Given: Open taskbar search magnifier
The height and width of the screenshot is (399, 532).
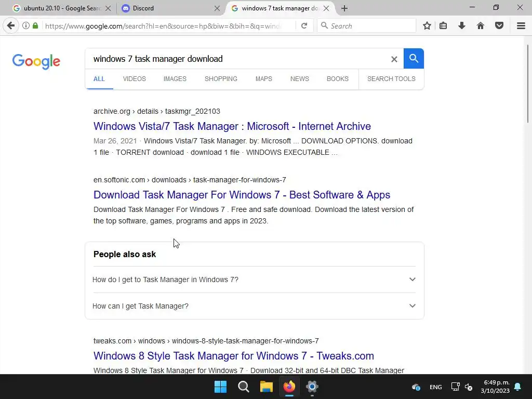Looking at the screenshot, I should click(244, 387).
